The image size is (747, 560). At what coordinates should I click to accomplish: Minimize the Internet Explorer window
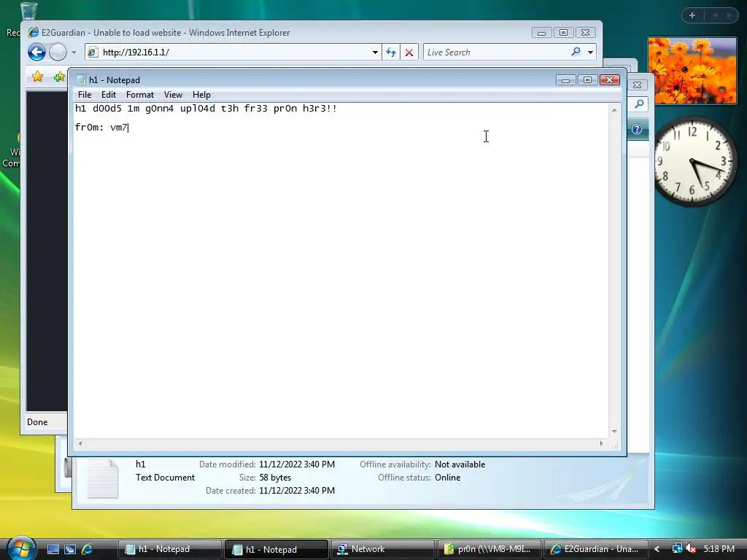pos(541,32)
